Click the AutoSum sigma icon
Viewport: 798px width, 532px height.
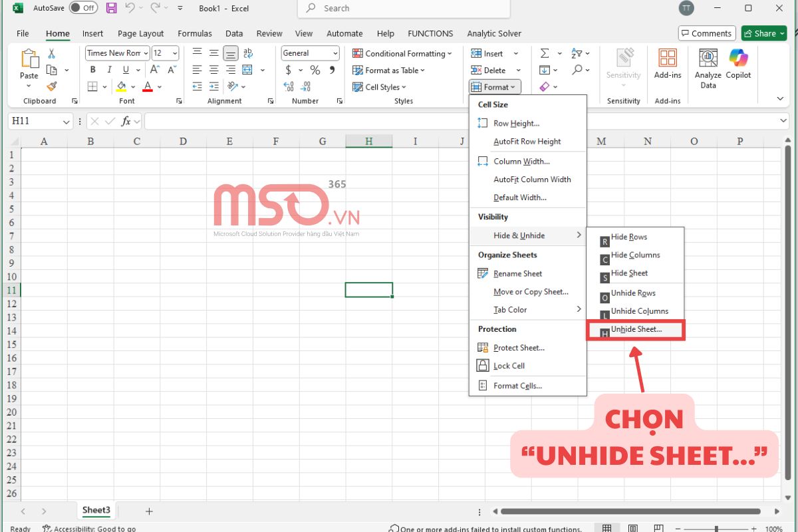tap(545, 53)
